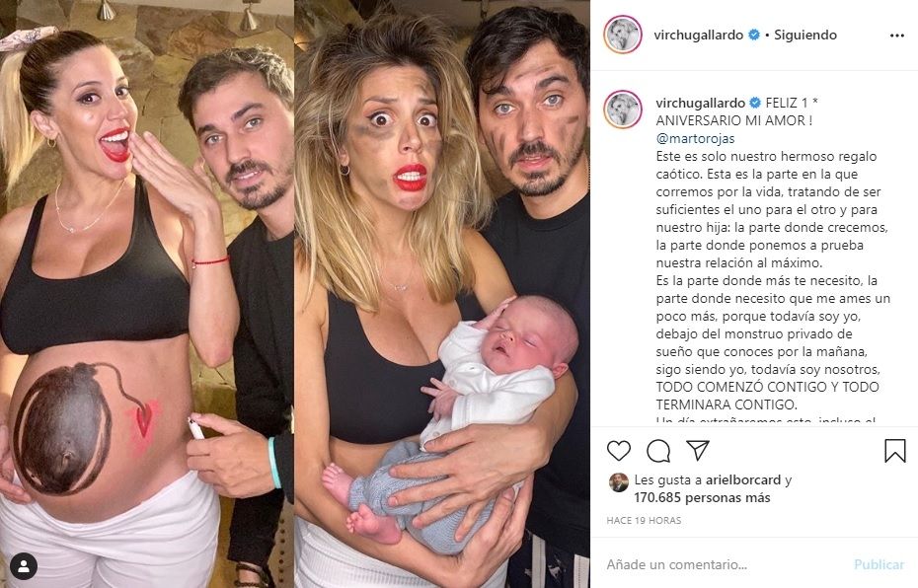Share post with paper plane icon
The image size is (918, 588).
[x=698, y=450]
